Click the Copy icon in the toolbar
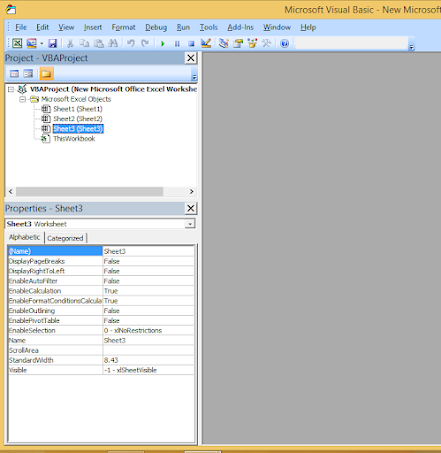 click(84, 43)
